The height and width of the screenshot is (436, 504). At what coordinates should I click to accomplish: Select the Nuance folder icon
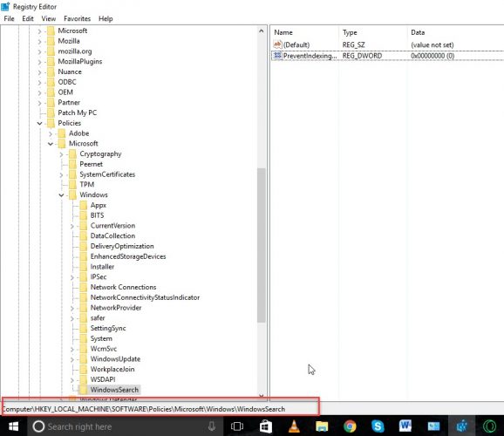[51, 72]
